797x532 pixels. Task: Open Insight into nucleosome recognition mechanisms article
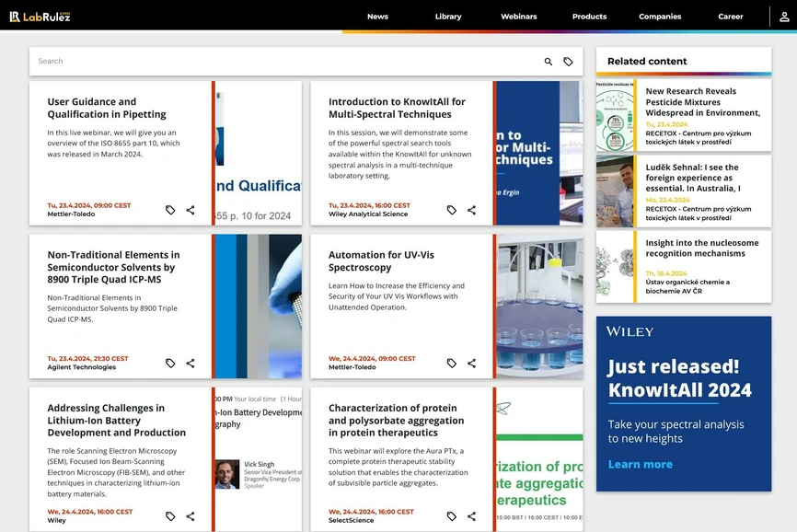(x=702, y=249)
